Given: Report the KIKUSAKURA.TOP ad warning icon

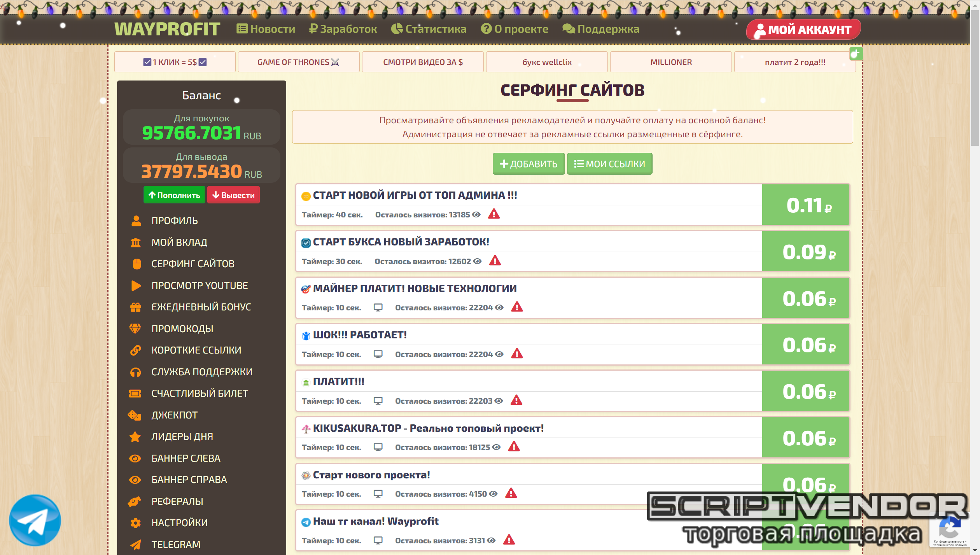Looking at the screenshot, I should pyautogui.click(x=514, y=446).
